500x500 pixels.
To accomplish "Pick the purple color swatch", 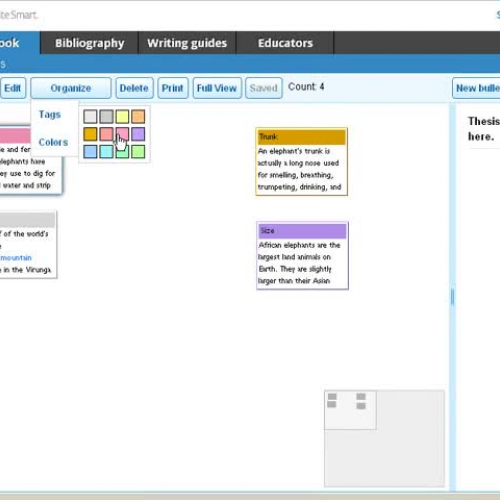I will tap(138, 134).
